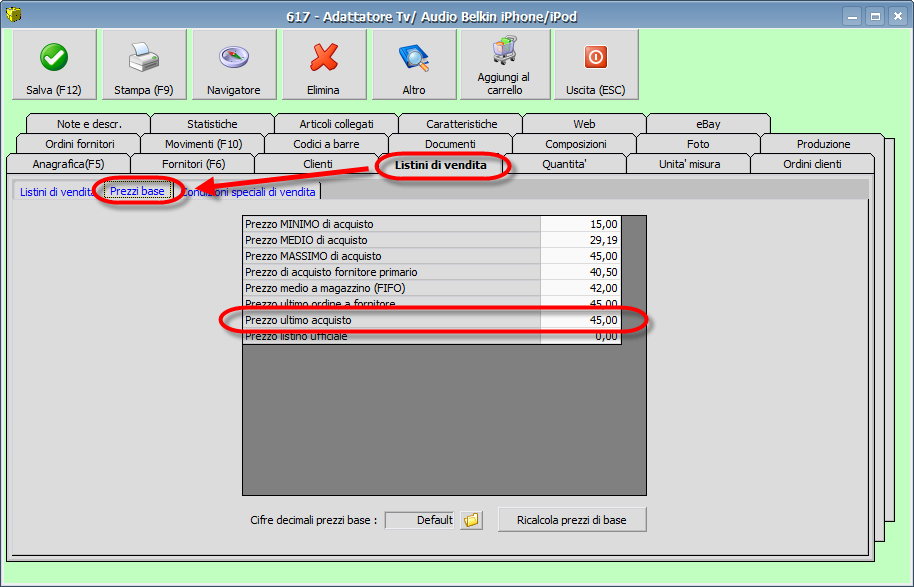Select the Cifre decimali prezzi base field

pos(419,520)
